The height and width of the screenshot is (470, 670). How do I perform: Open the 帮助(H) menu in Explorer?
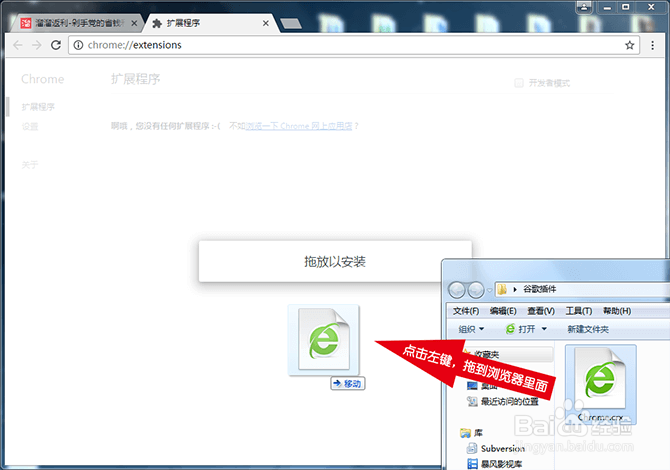(617, 311)
